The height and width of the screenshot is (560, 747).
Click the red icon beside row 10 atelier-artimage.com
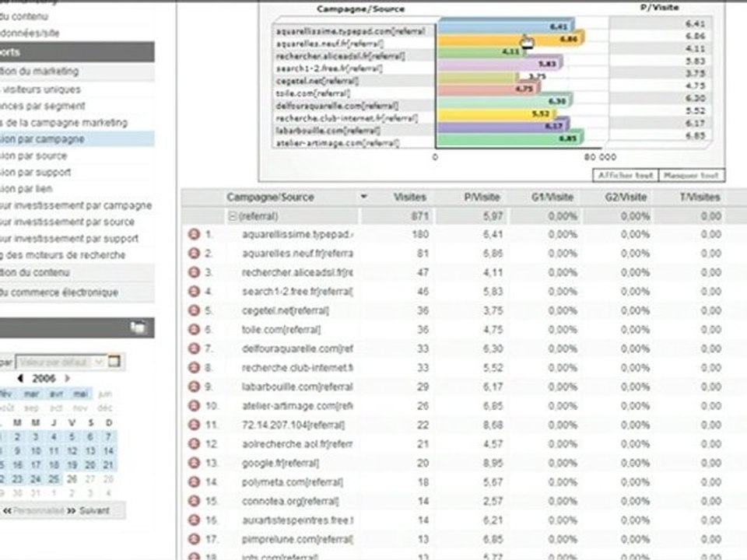194,406
